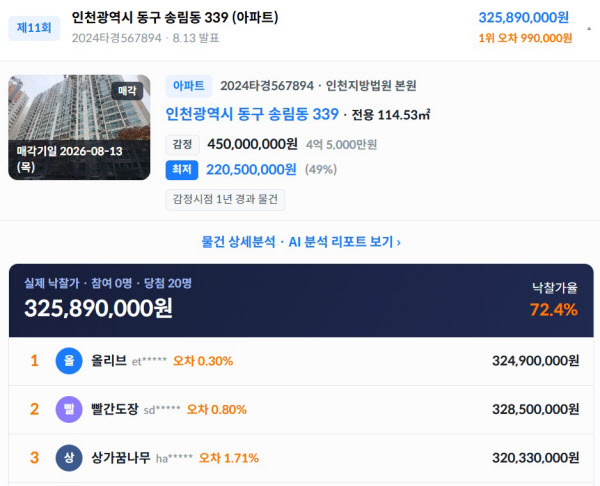Open the 인천광역시 동구 송림동 339 blue link
The width and height of the screenshot is (600, 486).
pyautogui.click(x=252, y=114)
